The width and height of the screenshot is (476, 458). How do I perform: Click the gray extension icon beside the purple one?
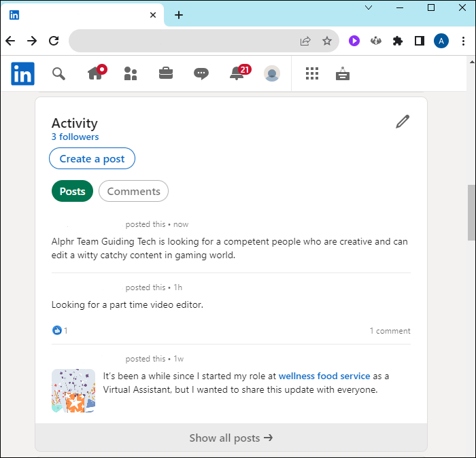click(376, 41)
